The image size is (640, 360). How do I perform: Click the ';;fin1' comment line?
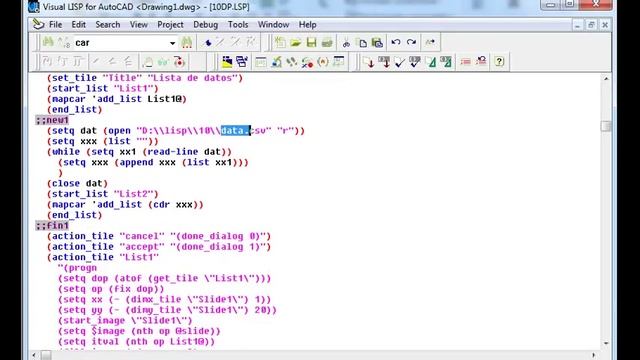[52, 225]
